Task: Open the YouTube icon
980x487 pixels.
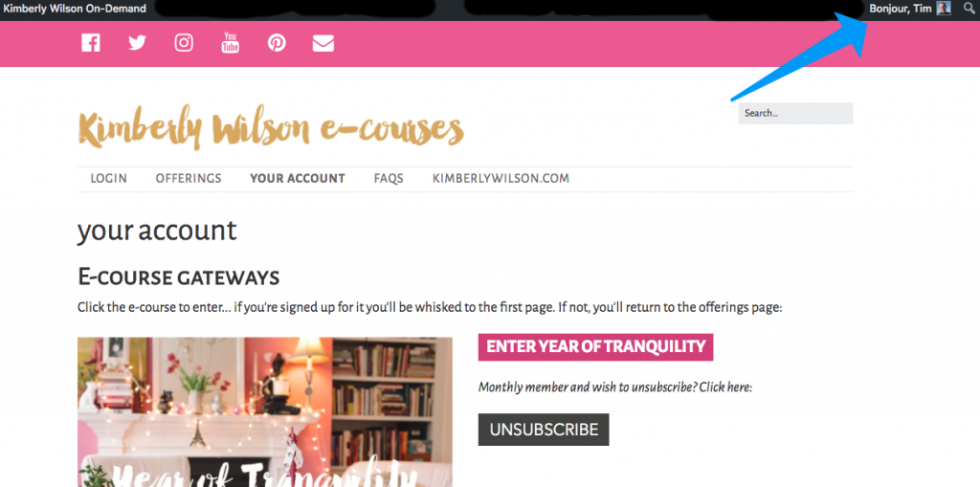Action: pyautogui.click(x=230, y=43)
